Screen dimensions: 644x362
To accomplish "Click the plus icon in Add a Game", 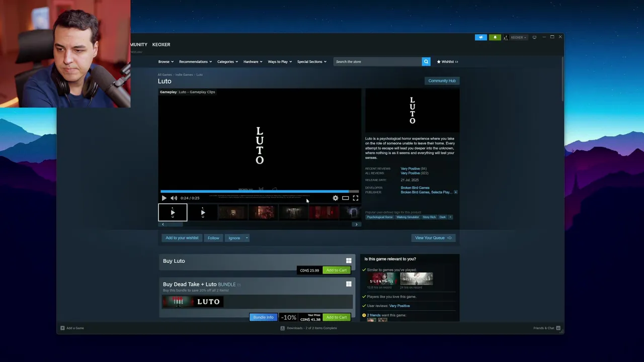I will coord(62,328).
